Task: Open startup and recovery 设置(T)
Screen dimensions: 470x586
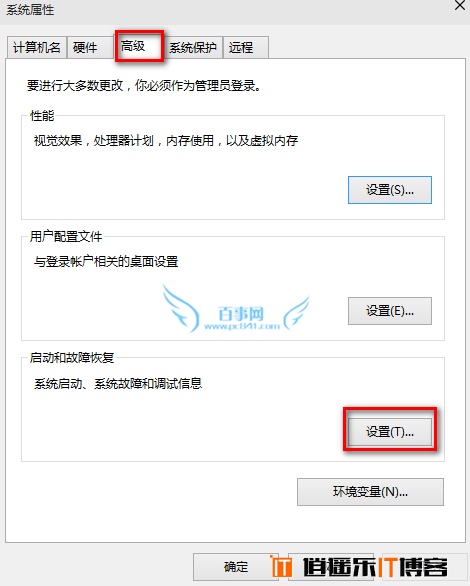Action: (390, 432)
